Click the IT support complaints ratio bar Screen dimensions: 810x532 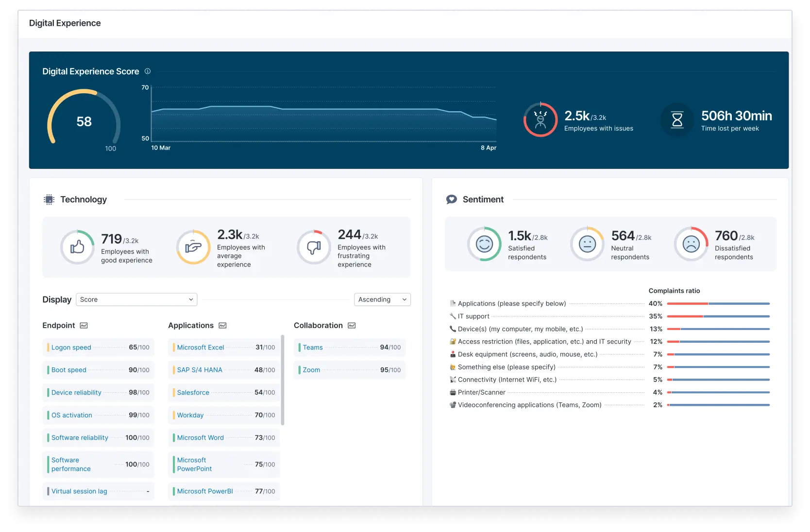pos(718,316)
